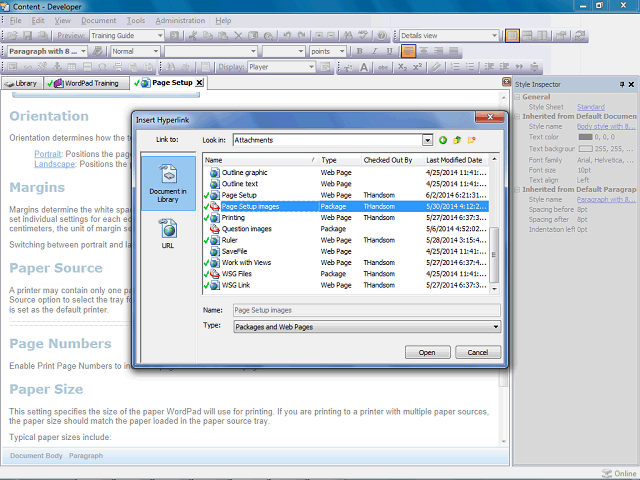The height and width of the screenshot is (480, 640).
Task: Click the Help question mark icon
Action: (x=382, y=36)
